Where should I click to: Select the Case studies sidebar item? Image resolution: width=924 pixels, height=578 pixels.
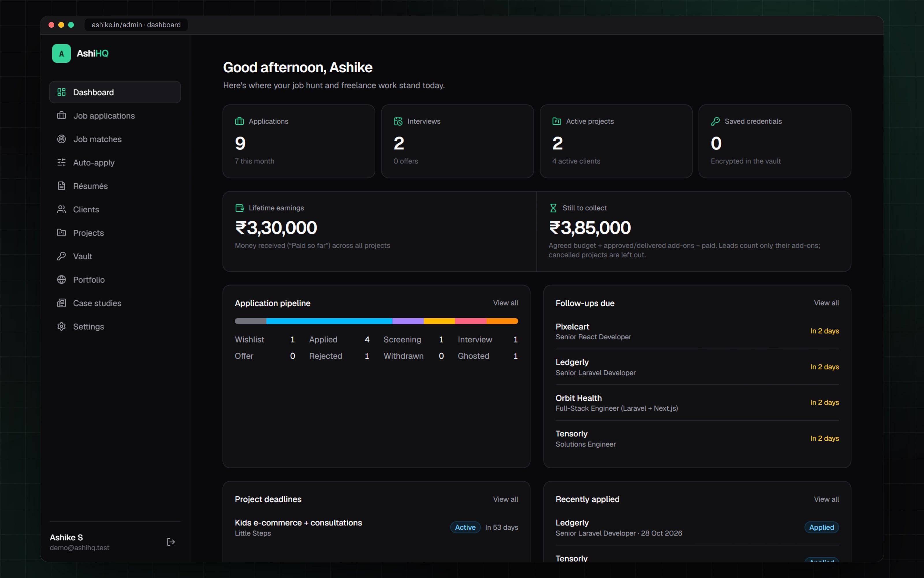click(115, 303)
